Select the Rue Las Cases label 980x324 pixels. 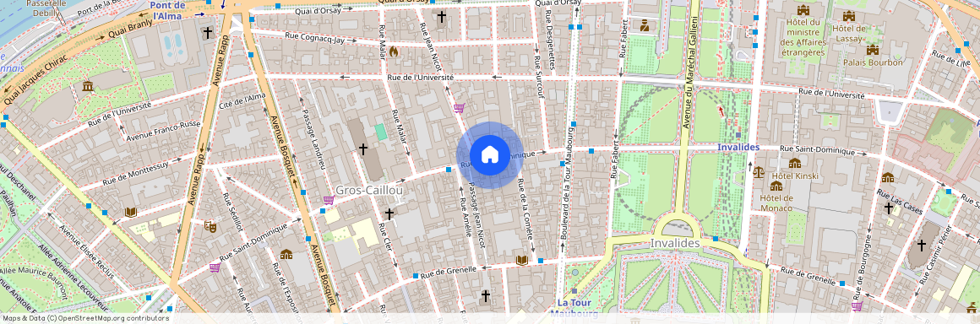click(x=900, y=202)
